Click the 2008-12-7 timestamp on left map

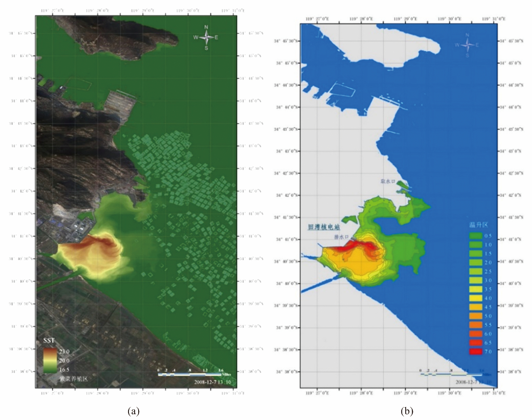[x=213, y=381]
